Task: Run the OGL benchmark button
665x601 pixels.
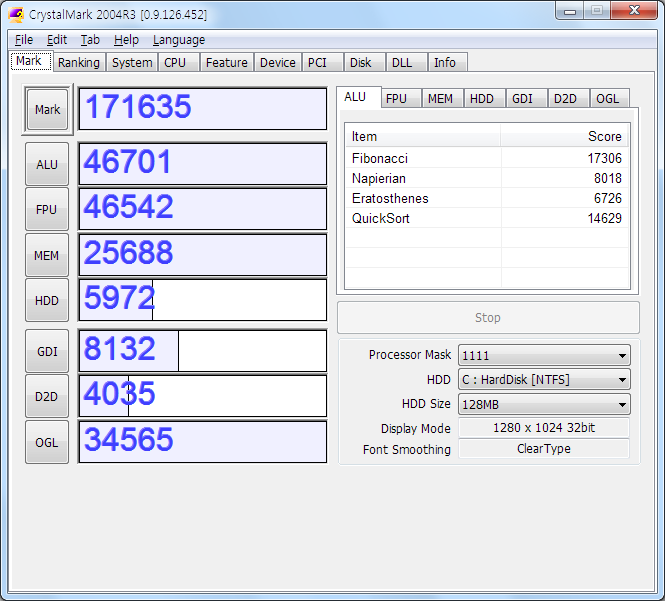Action: [47, 442]
